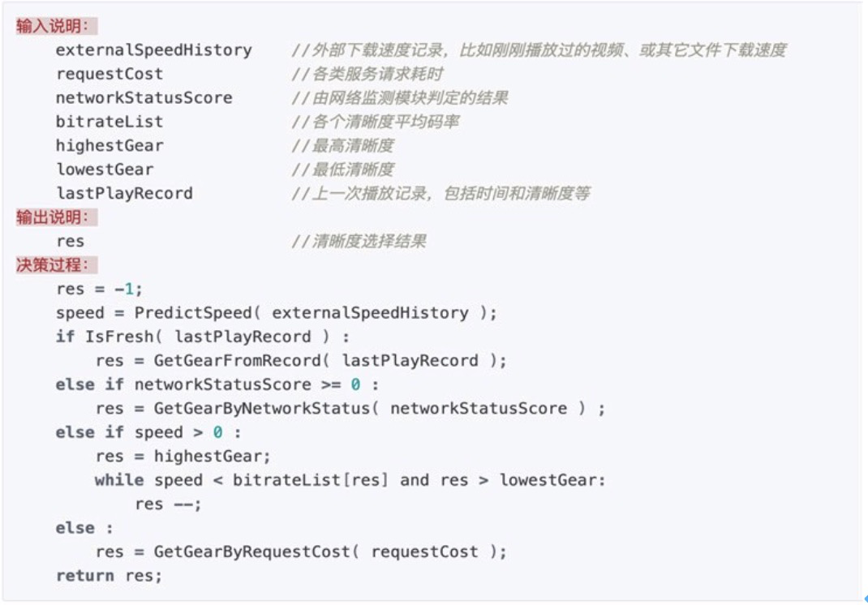Click the while keyword in the loop
868x605 pixels.
click(118, 480)
